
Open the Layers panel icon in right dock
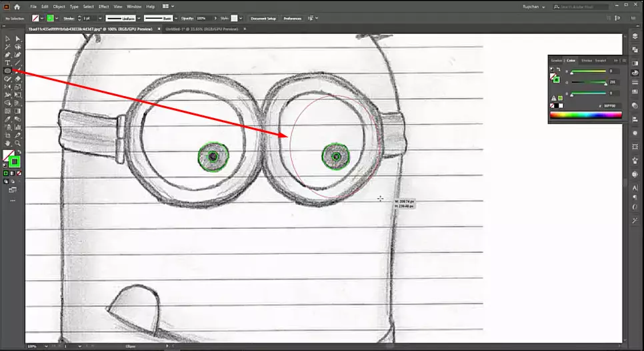coord(635,36)
